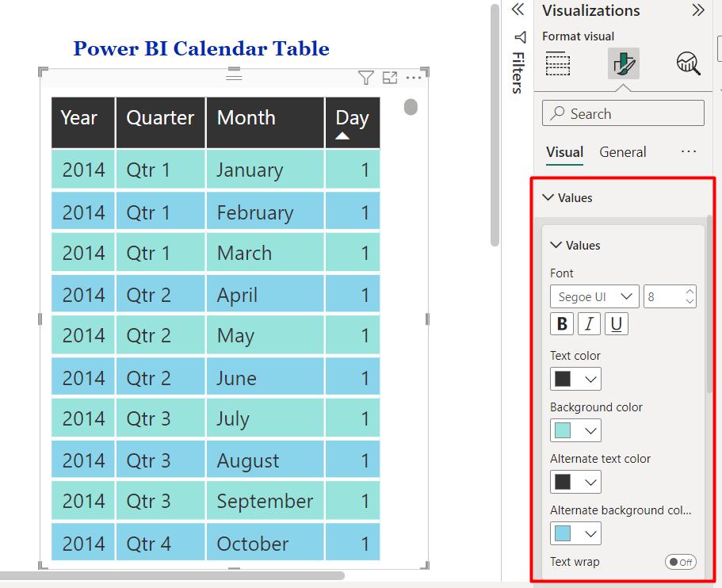Select the Qtr 4 cell
Screen dimensions: 722x588
(160, 544)
